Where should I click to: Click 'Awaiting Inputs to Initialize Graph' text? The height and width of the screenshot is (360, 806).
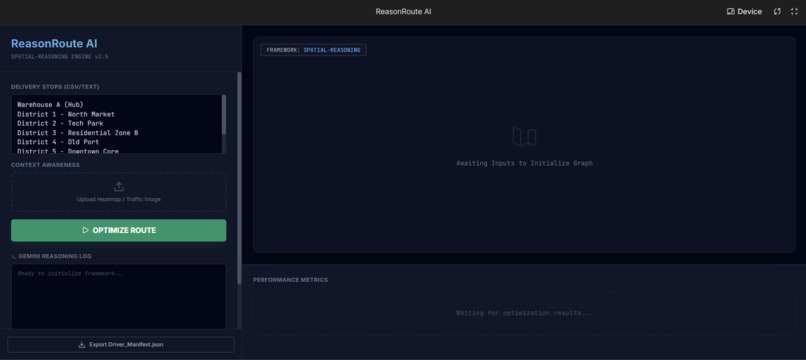(524, 163)
